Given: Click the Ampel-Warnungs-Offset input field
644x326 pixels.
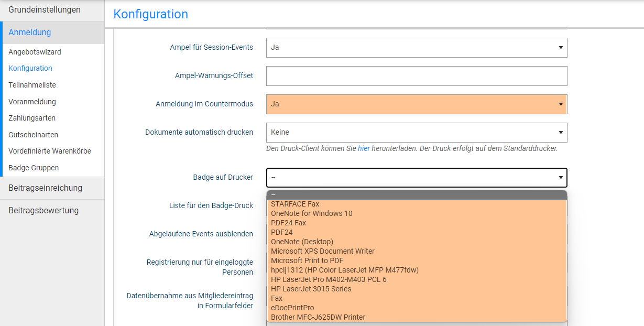Looking at the screenshot, I should point(416,75).
